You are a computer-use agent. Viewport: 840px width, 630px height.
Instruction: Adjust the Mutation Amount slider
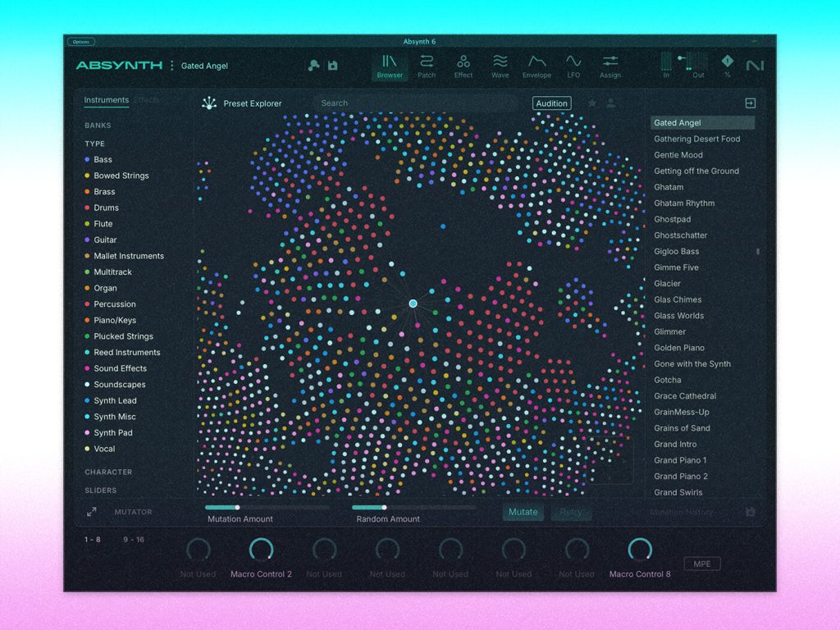(267, 507)
